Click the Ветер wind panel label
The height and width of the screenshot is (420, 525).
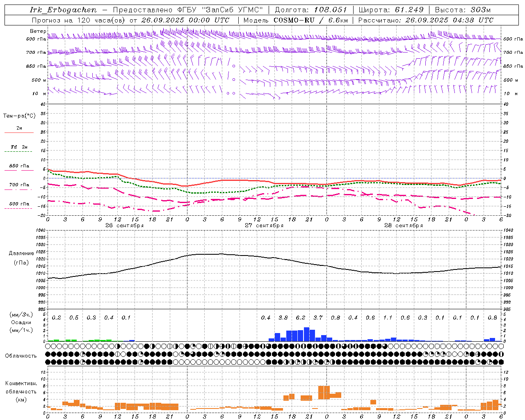38,31
